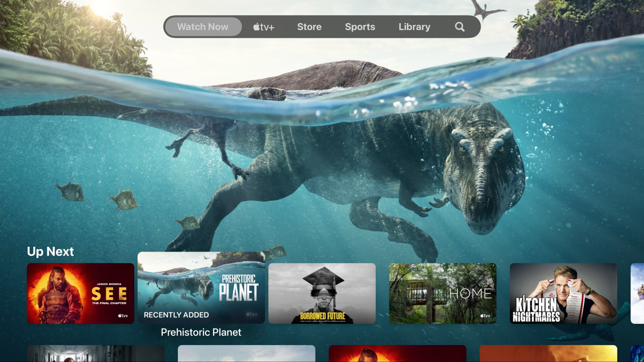Click the Prehistoric Planet title label
This screenshot has height=362, width=644.
[x=201, y=332]
